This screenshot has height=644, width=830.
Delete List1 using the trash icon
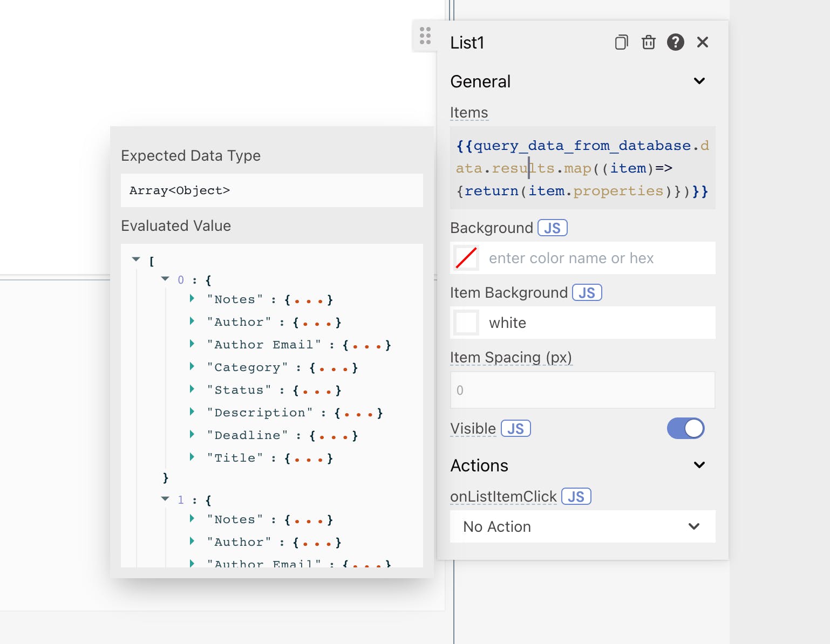pyautogui.click(x=648, y=42)
